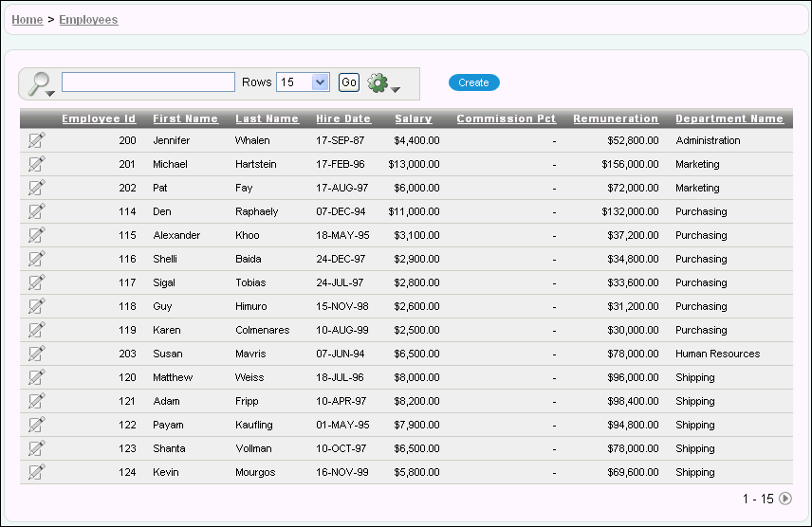Click the edit icon for Susan Mavris

(36, 354)
